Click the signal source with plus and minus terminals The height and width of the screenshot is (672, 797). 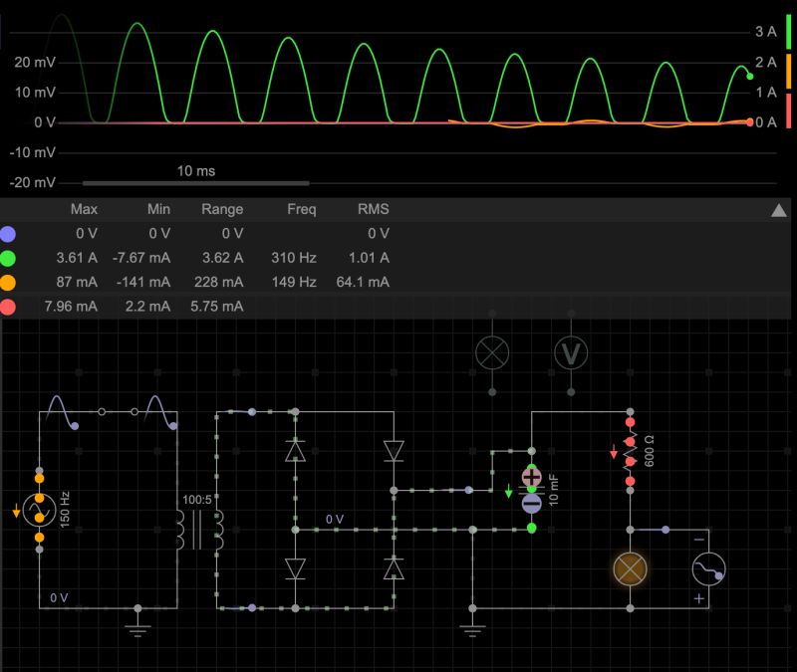coord(707,568)
